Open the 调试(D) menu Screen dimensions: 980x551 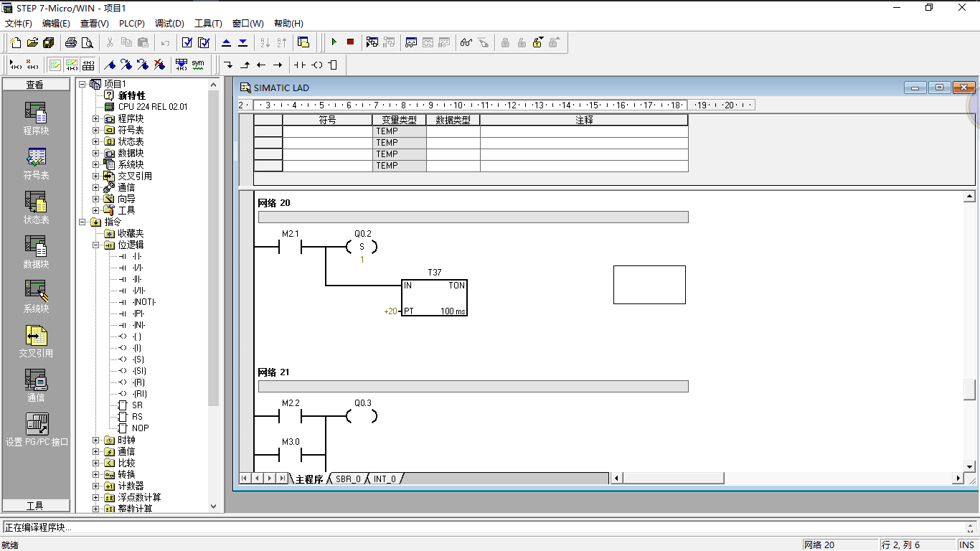169,24
